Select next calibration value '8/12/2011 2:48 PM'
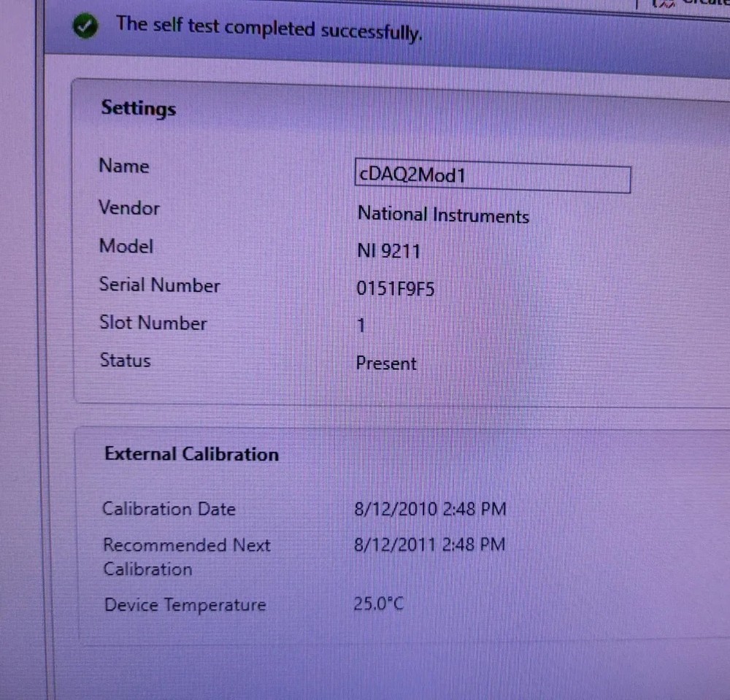730x700 pixels. click(x=429, y=544)
